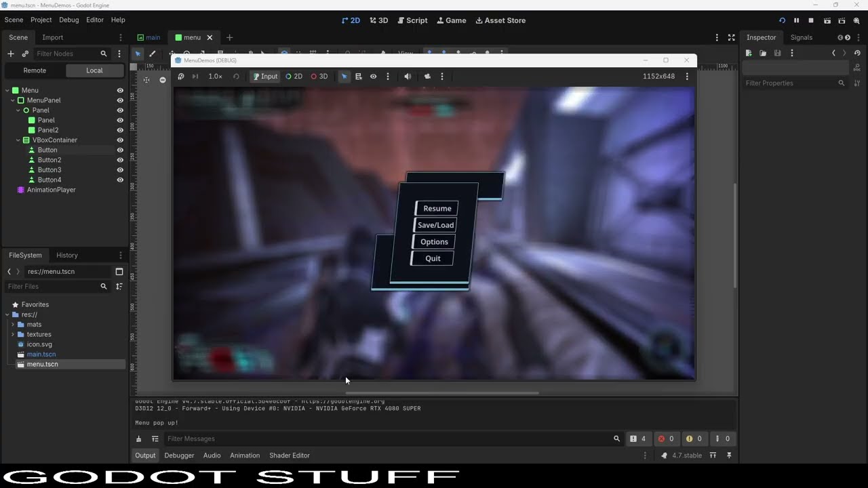Screen dimensions: 868x488
Task: Toggle output message list layout icon
Action: [x=155, y=439]
